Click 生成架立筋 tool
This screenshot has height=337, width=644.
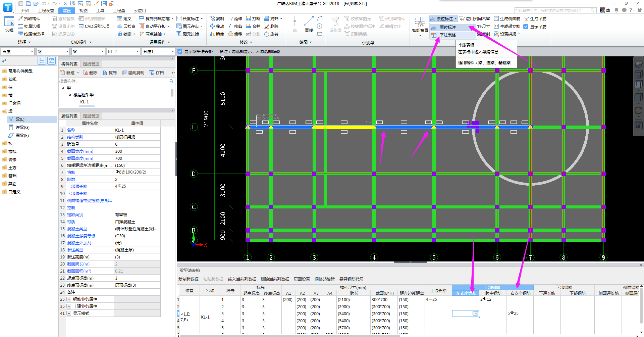tap(507, 26)
